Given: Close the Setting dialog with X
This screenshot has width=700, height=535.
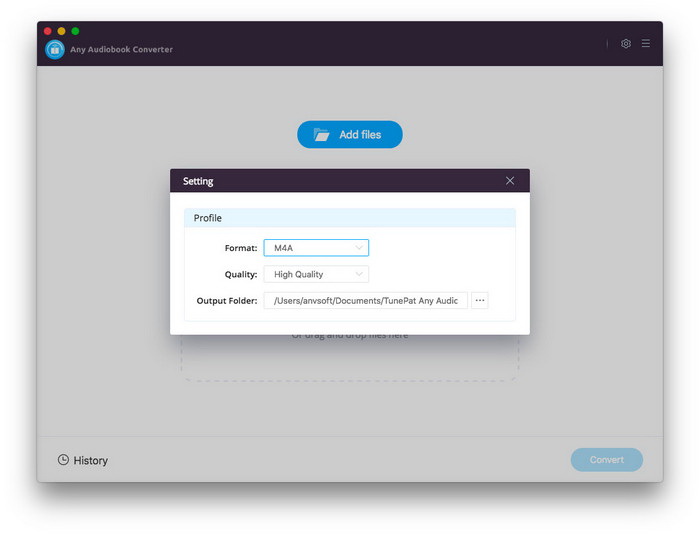Looking at the screenshot, I should (x=510, y=181).
